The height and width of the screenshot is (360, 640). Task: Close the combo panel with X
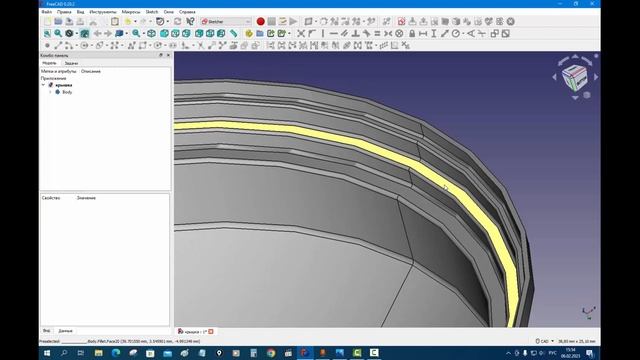(168, 55)
